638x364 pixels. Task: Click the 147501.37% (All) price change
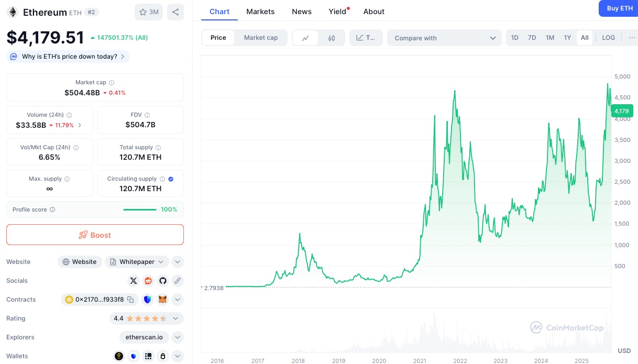119,38
